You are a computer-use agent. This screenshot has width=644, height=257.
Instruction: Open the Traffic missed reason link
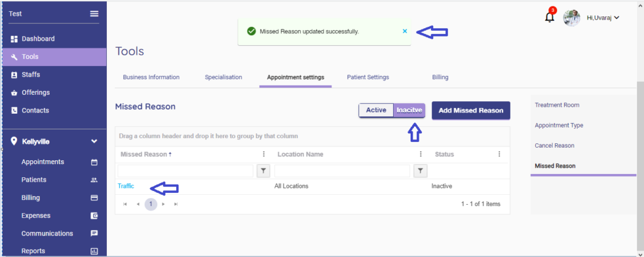(126, 186)
